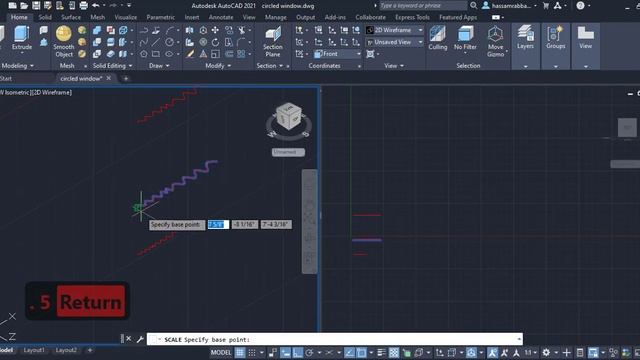The image size is (640, 360).
Task: Toggle ortho mode in status bar
Action: click(x=298, y=352)
